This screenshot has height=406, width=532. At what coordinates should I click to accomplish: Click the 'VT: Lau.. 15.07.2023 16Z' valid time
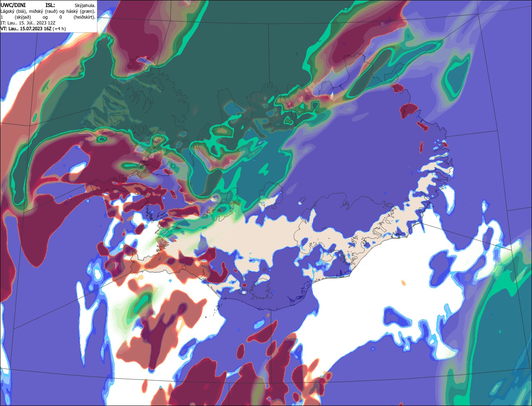point(26,29)
